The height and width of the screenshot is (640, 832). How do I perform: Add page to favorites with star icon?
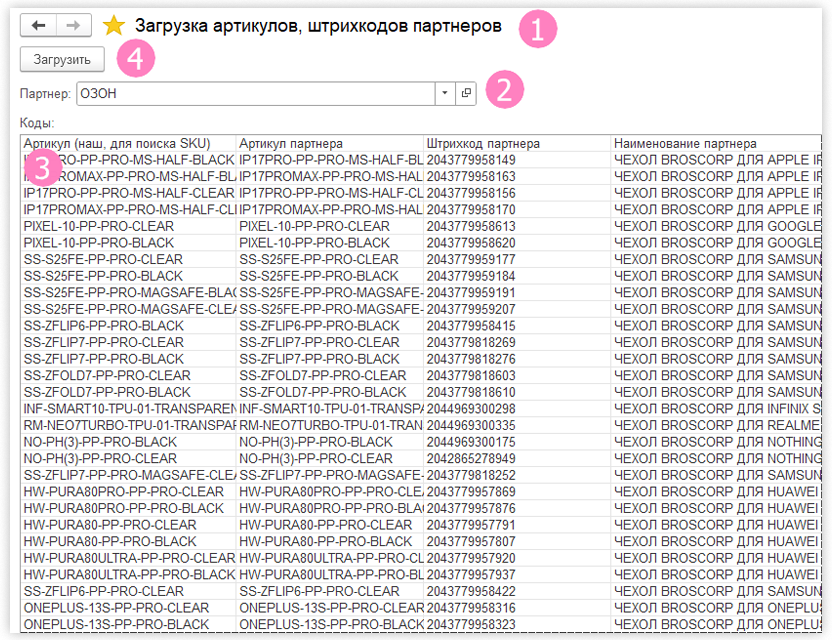(115, 26)
